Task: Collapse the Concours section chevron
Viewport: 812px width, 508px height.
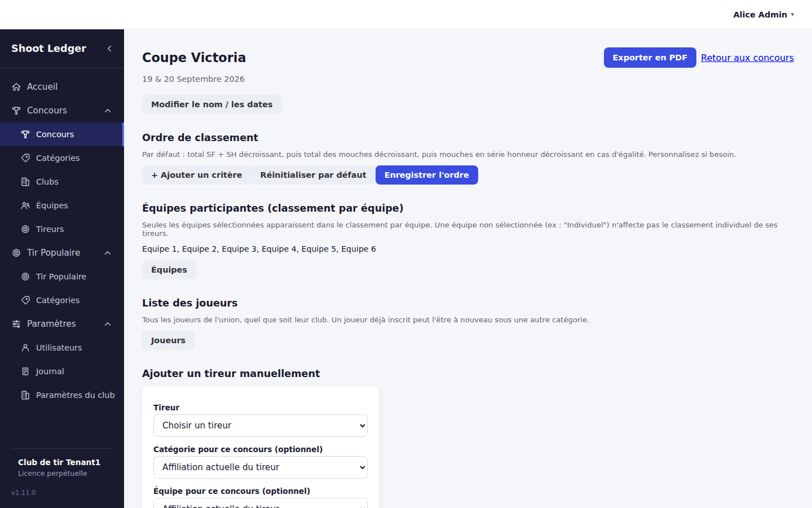Action: point(108,111)
